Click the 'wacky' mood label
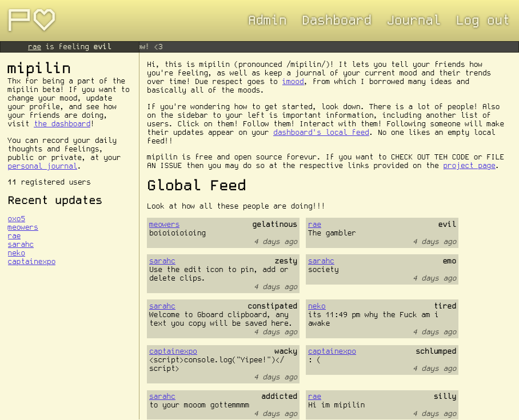This screenshot has width=519, height=420. tap(286, 351)
